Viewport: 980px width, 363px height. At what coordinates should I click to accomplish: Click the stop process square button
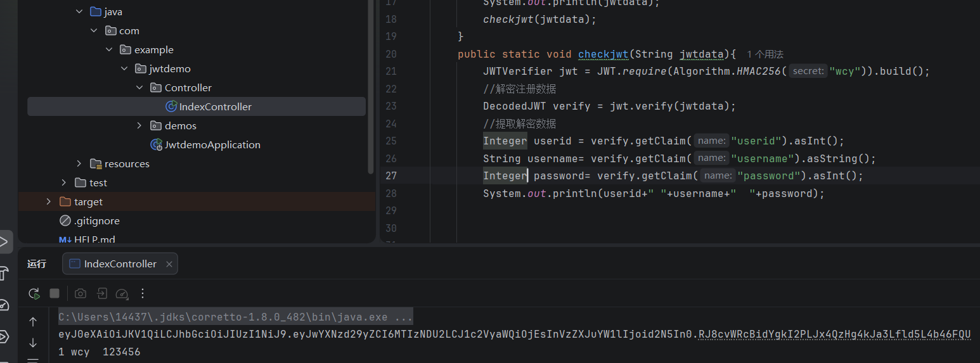click(x=55, y=293)
